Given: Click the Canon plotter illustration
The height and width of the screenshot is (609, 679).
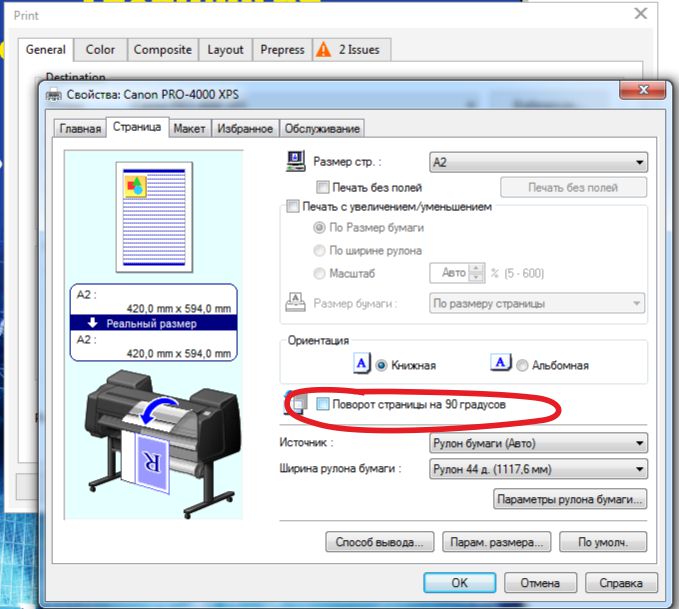Looking at the screenshot, I should [162, 443].
